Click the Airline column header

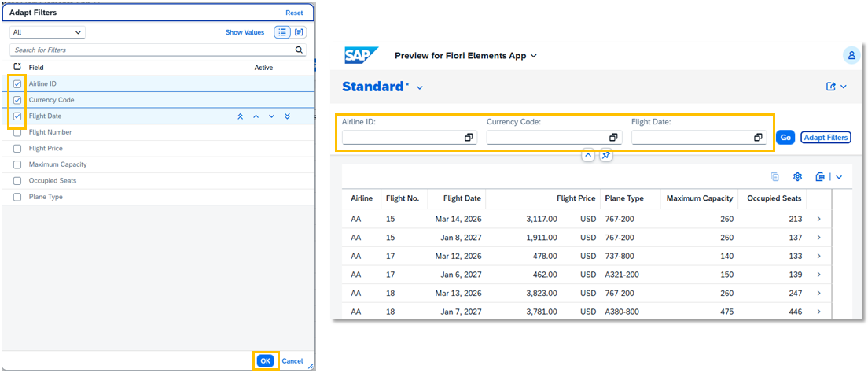(x=362, y=198)
